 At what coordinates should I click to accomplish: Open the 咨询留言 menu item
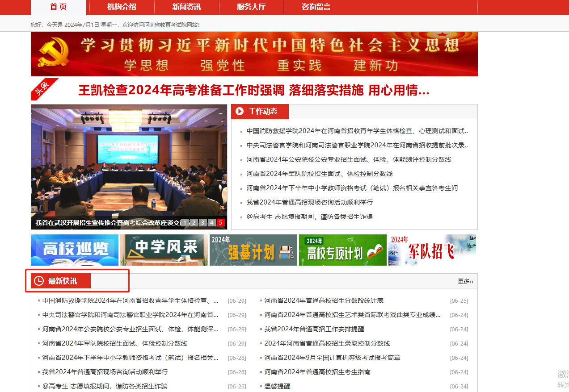coord(316,7)
